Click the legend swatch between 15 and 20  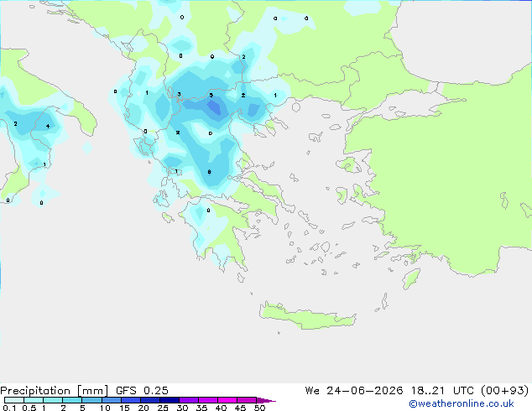(131, 400)
